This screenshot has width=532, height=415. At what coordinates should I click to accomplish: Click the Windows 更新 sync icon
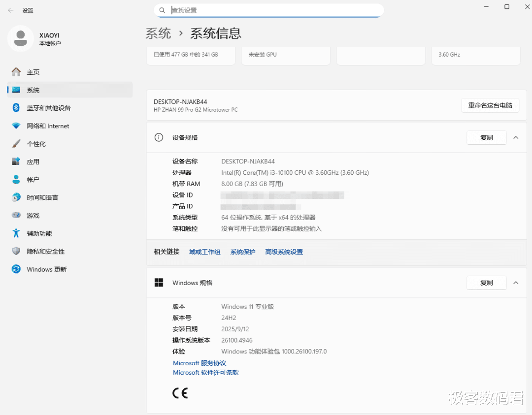click(16, 269)
